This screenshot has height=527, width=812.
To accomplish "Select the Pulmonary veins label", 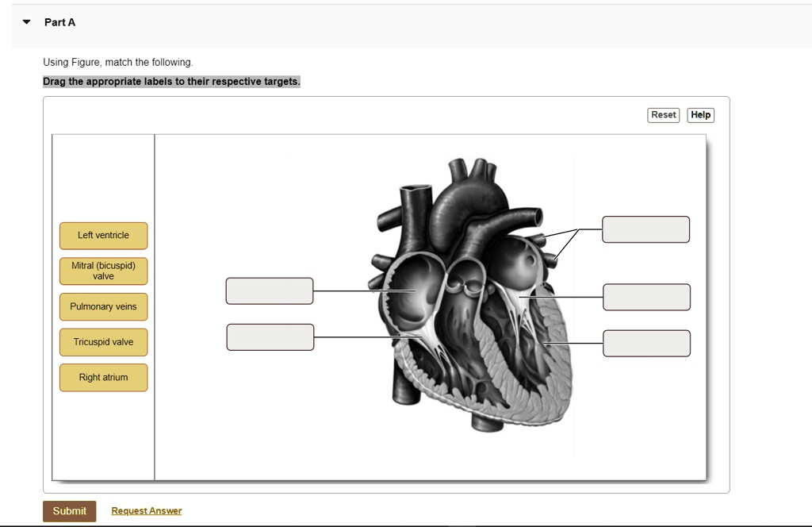I will pyautogui.click(x=103, y=306).
